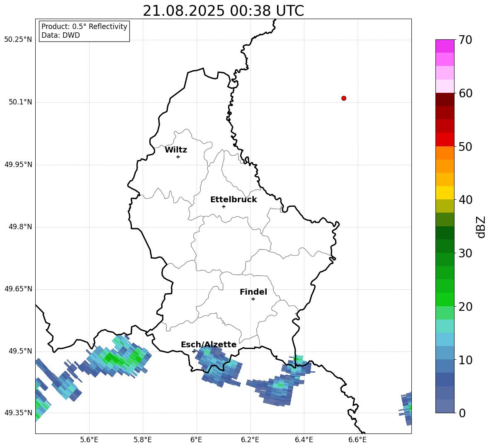The height and width of the screenshot is (448, 491).
Task: Click the 70 tick on colorbar
Action: point(465,40)
